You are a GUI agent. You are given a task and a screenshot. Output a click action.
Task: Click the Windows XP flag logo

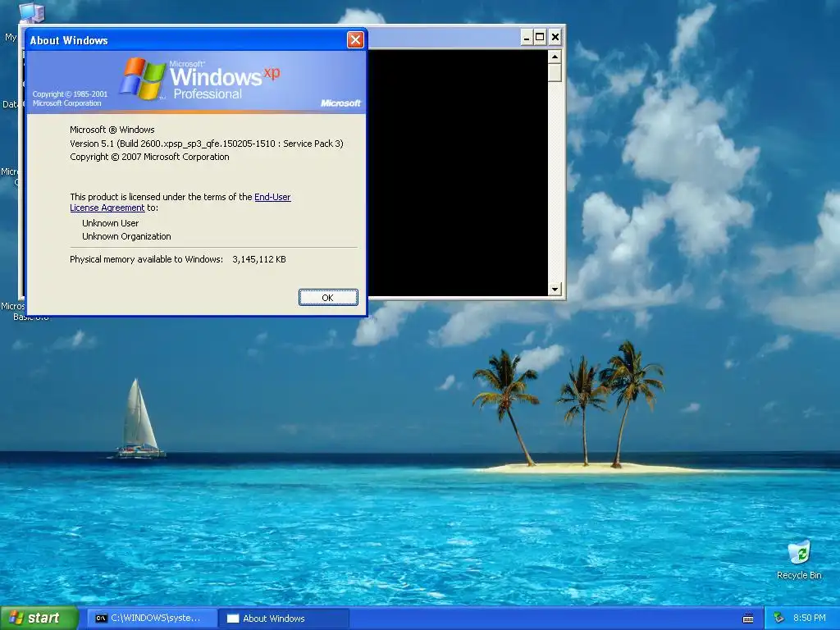click(143, 79)
